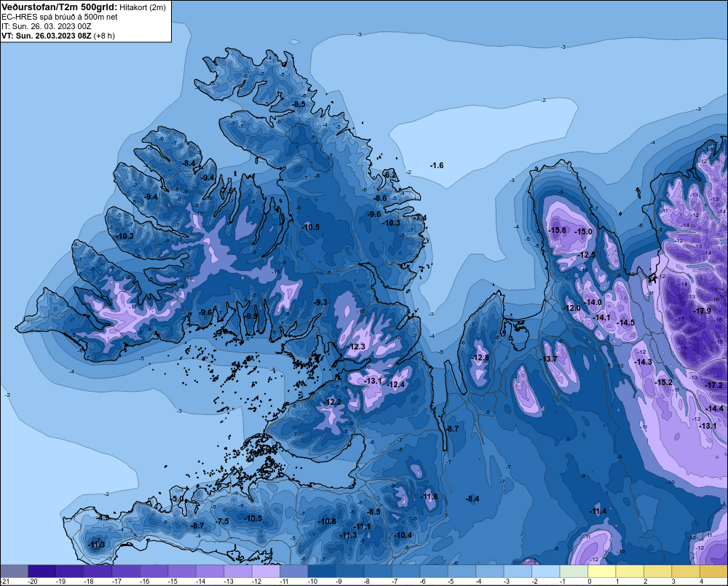Click the -10.8 temperature value
The height and width of the screenshot is (586, 728).
[328, 521]
